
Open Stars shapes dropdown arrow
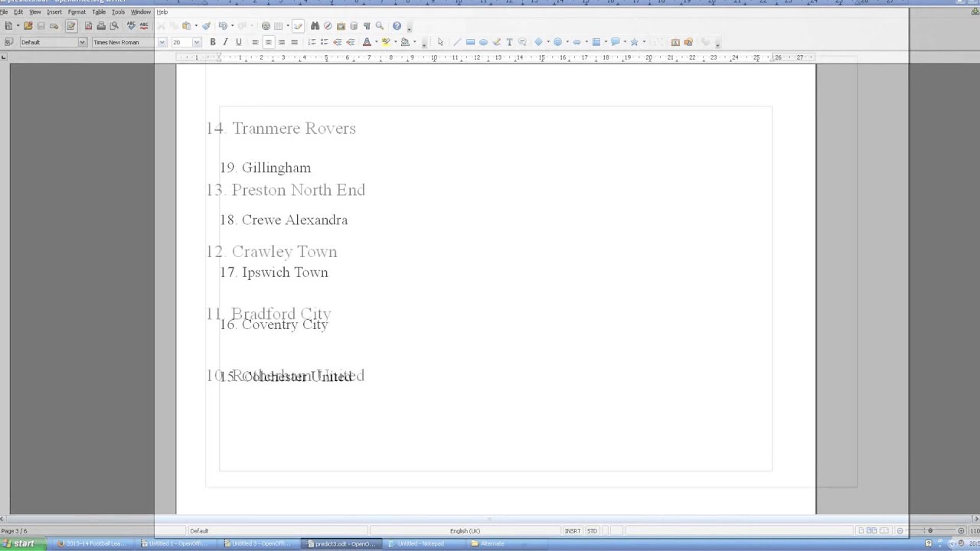point(644,42)
